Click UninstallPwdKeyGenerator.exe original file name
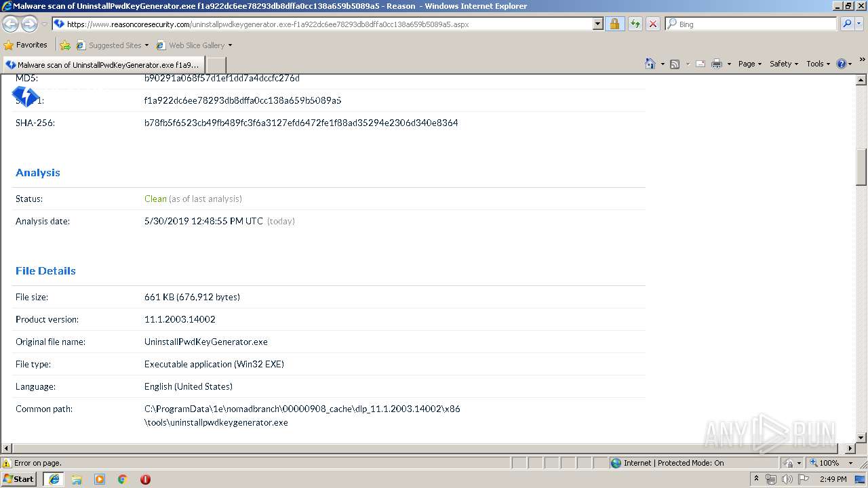 click(x=206, y=342)
